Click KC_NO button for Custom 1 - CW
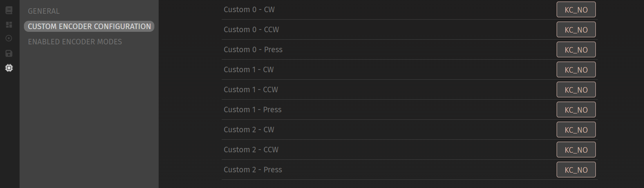 coord(576,70)
